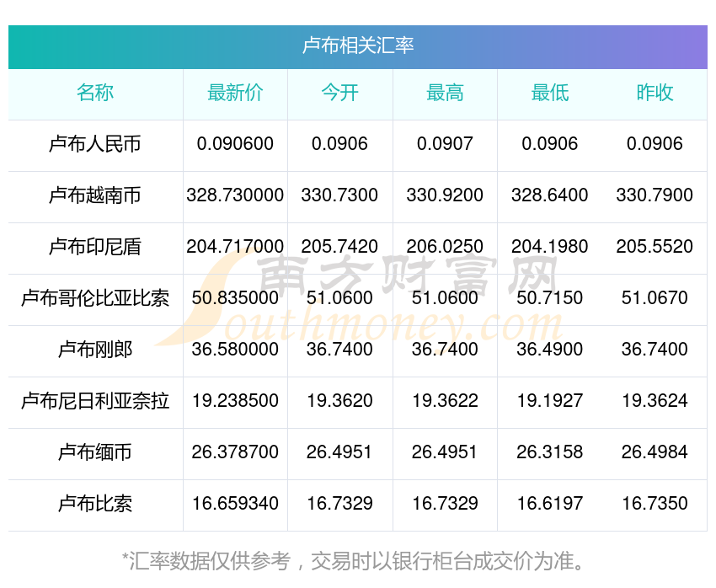
Task: Select latest price 0.090600
Action: 235,144
